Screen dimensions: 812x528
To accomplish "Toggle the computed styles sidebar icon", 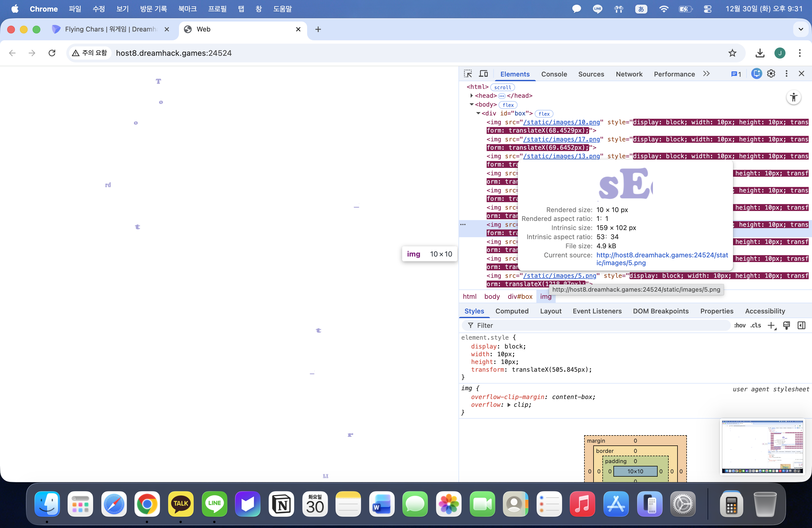I will coord(801,325).
